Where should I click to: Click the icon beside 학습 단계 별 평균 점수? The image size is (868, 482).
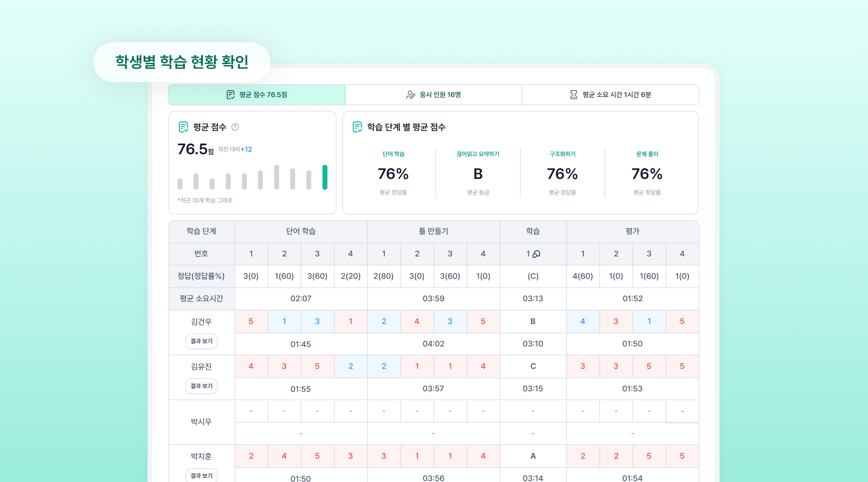point(357,127)
